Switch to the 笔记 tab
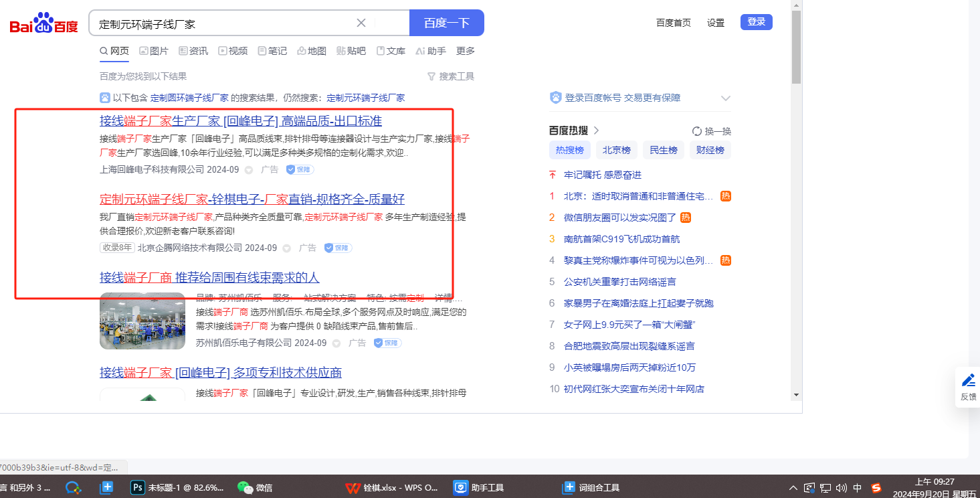The height and width of the screenshot is (498, 980). click(x=272, y=51)
